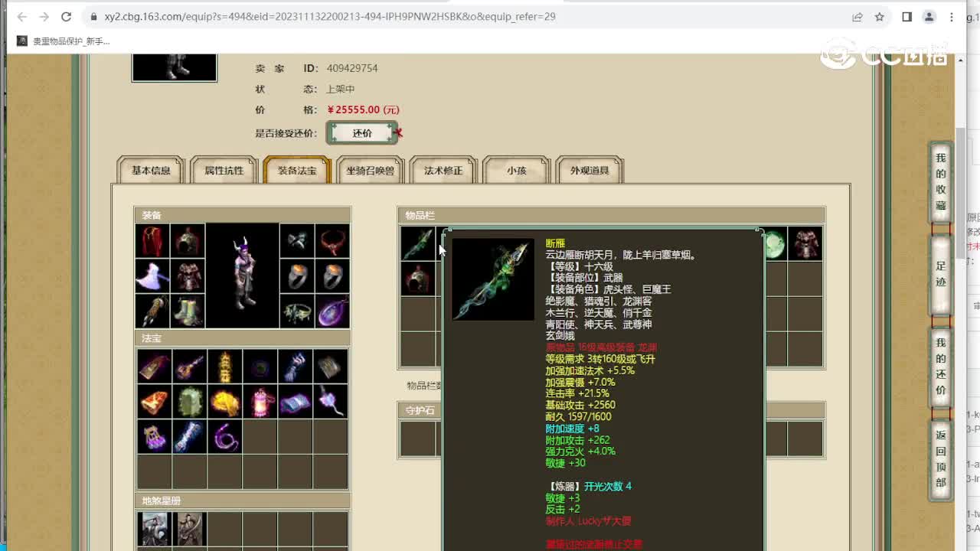The width and height of the screenshot is (980, 551).
Task: Select the red helmet in 物品栏
Action: (418, 279)
